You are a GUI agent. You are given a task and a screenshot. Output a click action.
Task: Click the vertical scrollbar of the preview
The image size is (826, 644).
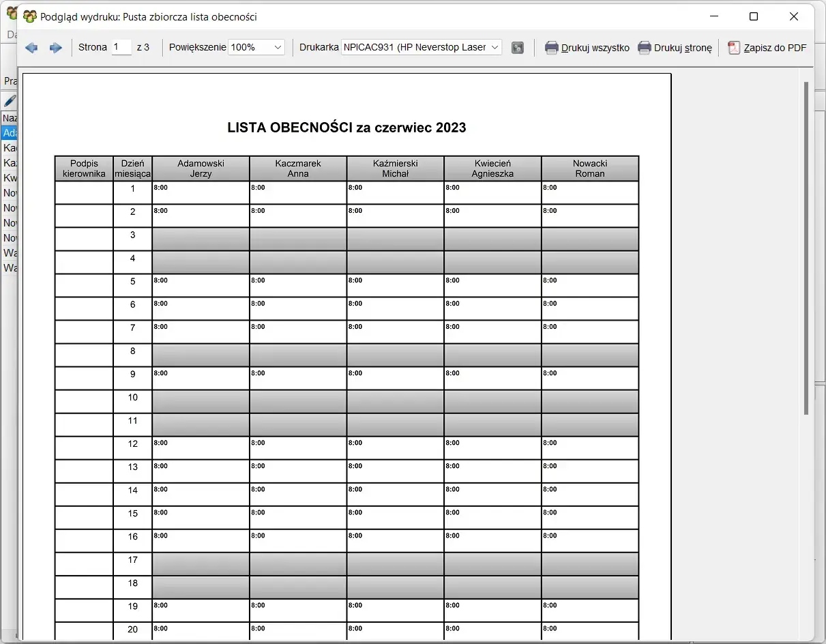click(806, 248)
